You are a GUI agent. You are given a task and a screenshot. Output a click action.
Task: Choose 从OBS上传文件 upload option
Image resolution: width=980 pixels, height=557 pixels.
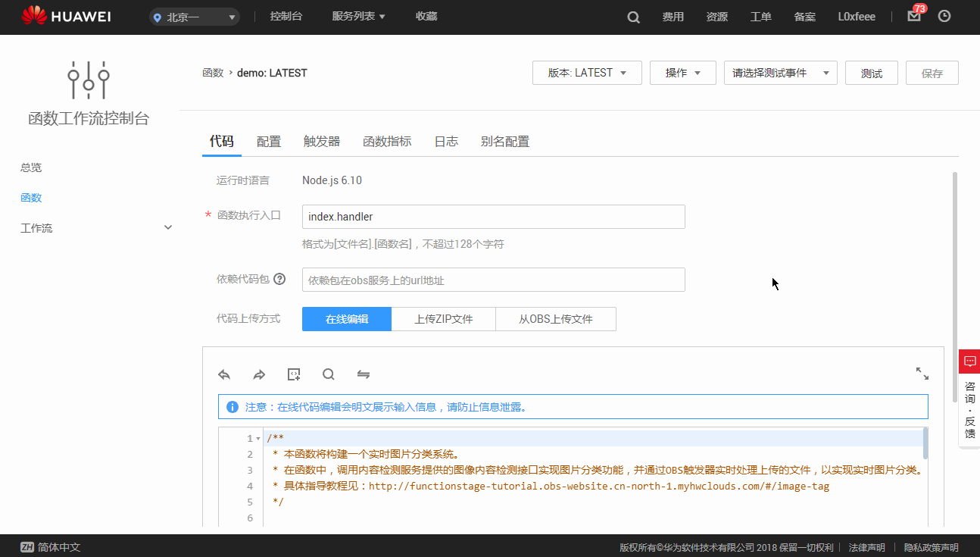point(555,318)
